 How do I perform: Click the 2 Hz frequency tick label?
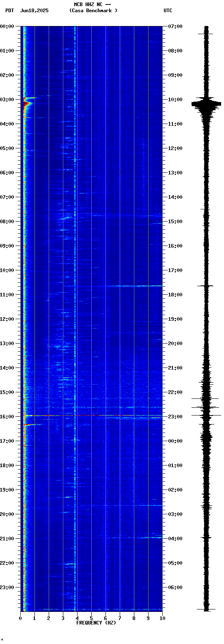coord(49,618)
